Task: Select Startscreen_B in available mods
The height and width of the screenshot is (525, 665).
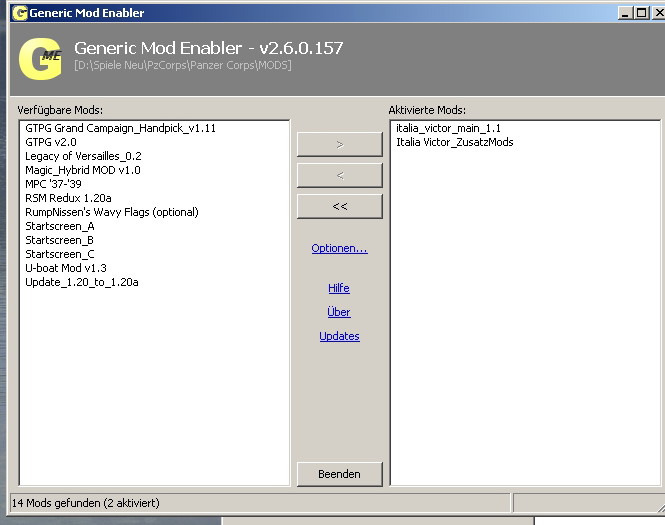Action: click(59, 240)
